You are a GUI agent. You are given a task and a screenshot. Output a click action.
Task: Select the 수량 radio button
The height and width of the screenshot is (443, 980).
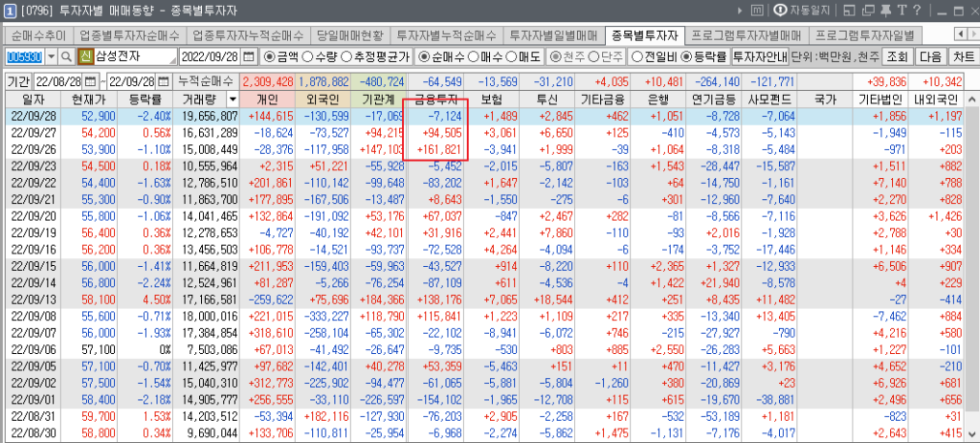[317, 57]
